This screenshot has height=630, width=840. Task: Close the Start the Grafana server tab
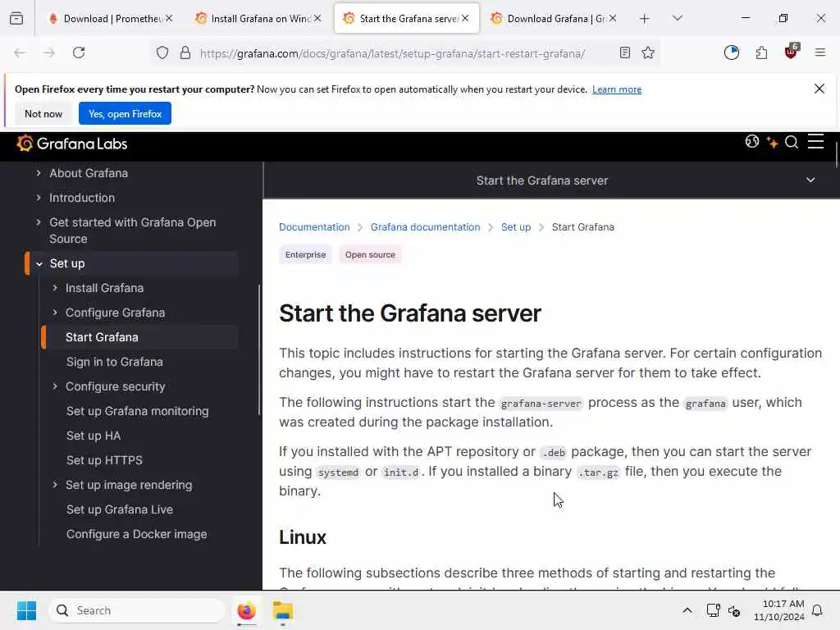465,18
